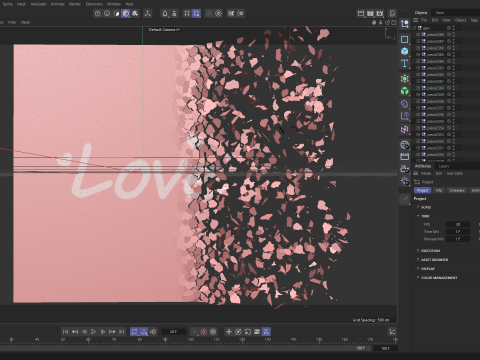Toggle visibility dots of piece2367
This screenshot has height=360, width=480.
click(454, 41)
